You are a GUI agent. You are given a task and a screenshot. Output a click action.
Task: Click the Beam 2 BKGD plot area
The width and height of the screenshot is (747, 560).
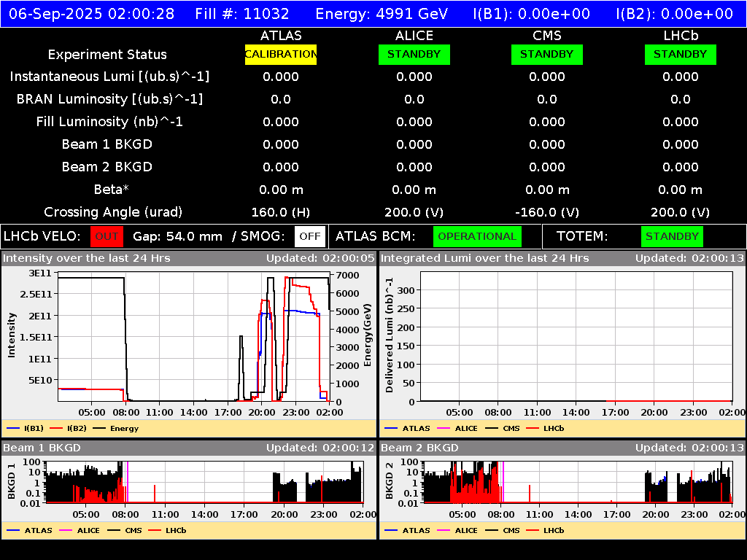coord(578,482)
